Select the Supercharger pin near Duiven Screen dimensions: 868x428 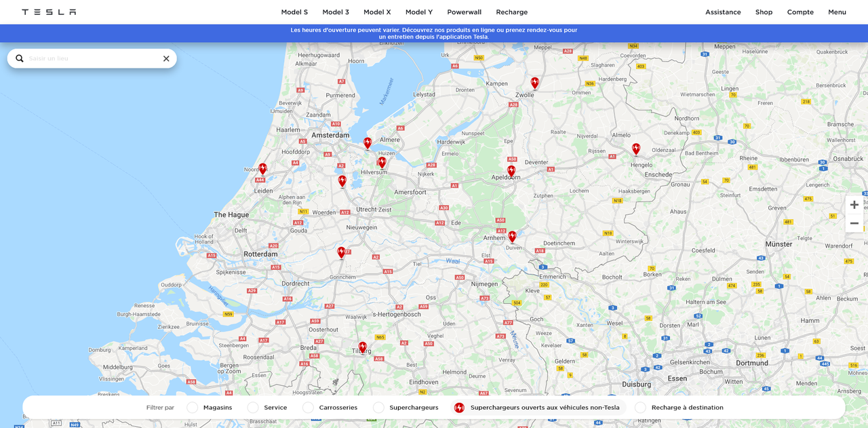point(512,236)
